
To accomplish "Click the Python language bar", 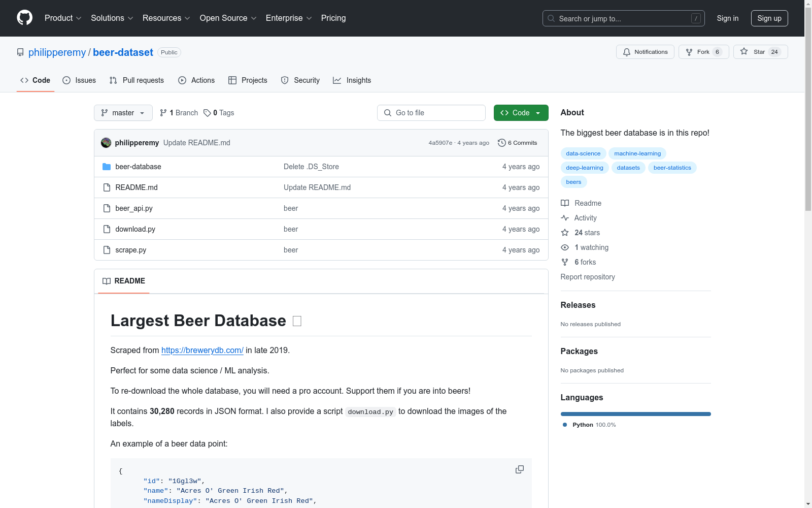I will coord(635,414).
